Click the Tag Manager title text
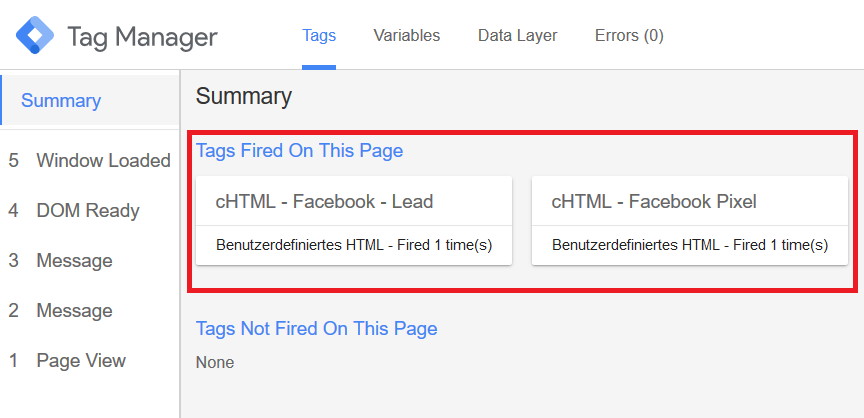Screen dimensions: 864x418 142,37
